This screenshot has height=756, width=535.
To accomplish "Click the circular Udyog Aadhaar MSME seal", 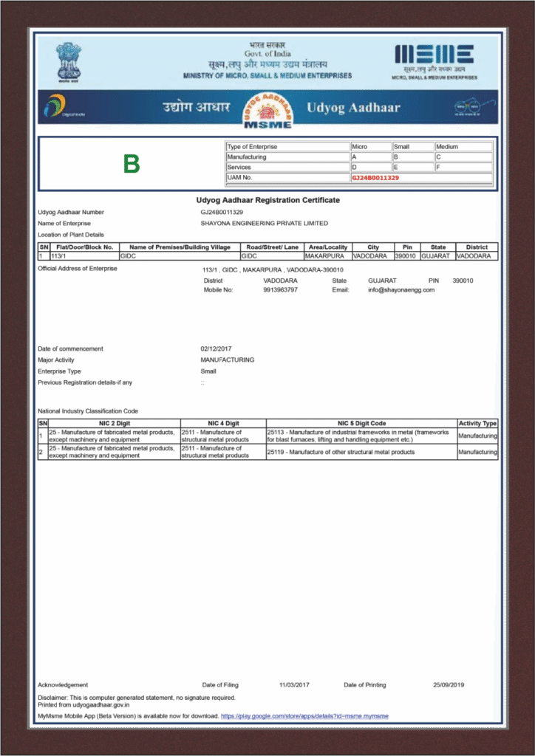I will tap(268, 110).
